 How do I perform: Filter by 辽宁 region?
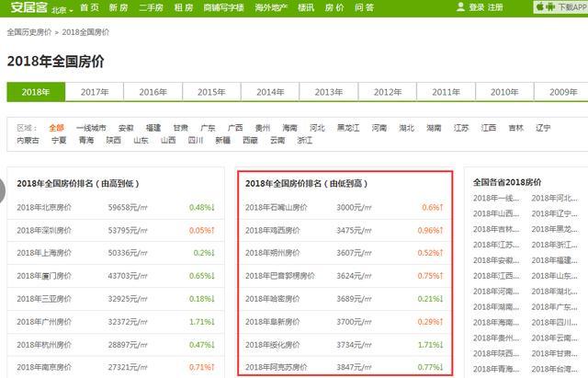pos(543,128)
